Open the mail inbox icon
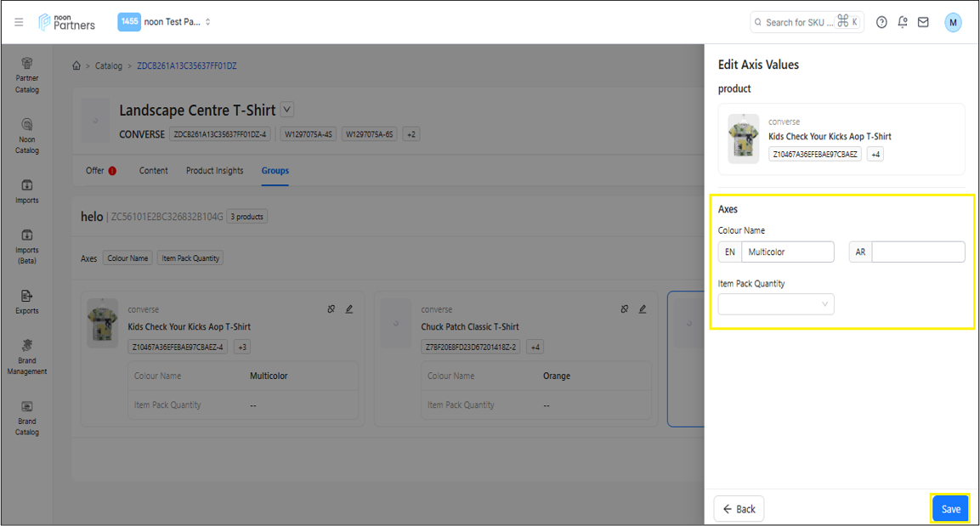 pyautogui.click(x=923, y=23)
